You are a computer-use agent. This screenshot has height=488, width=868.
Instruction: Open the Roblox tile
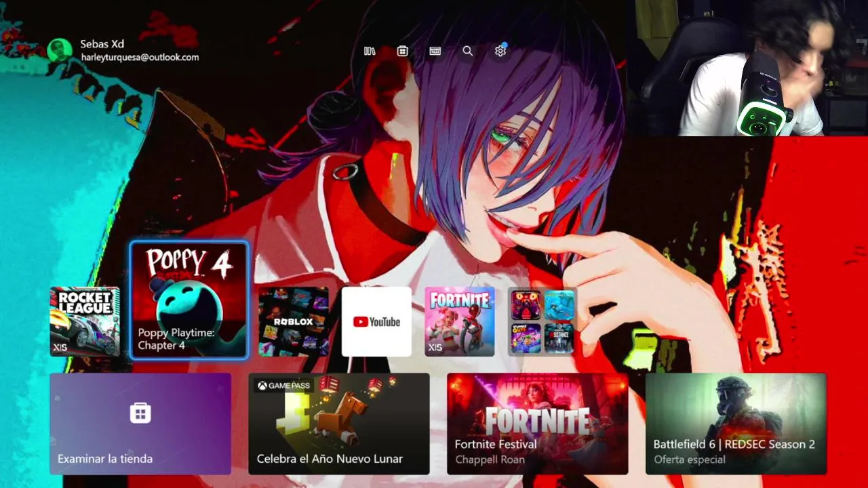(294, 322)
